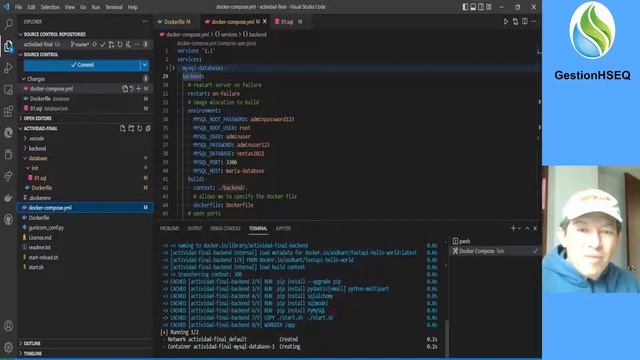
Task: Open Explorer view in activity bar
Action: click(9, 46)
